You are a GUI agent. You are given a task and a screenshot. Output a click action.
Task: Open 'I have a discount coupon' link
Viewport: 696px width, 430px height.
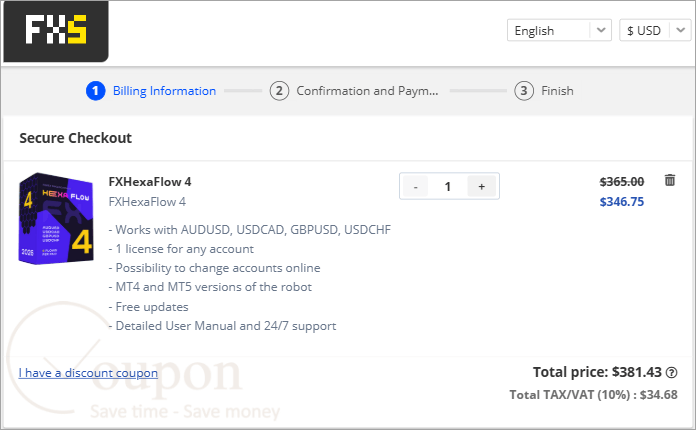pyautogui.click(x=88, y=373)
